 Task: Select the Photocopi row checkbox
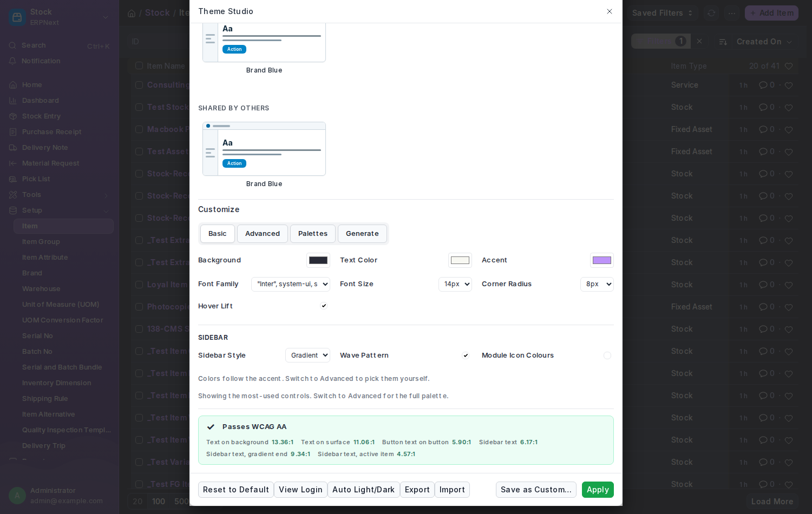(139, 307)
